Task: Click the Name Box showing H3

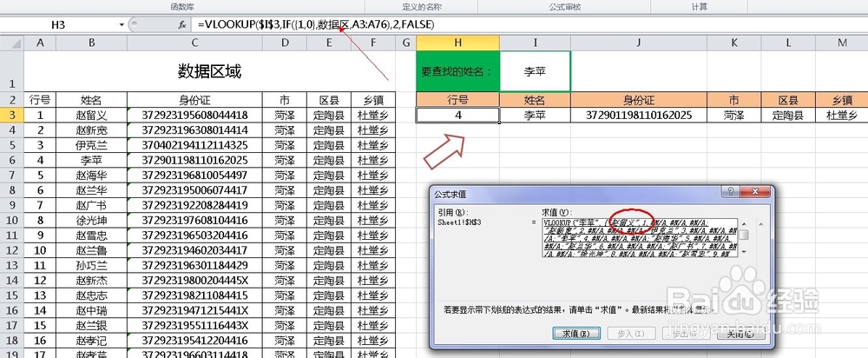Action: click(x=59, y=25)
